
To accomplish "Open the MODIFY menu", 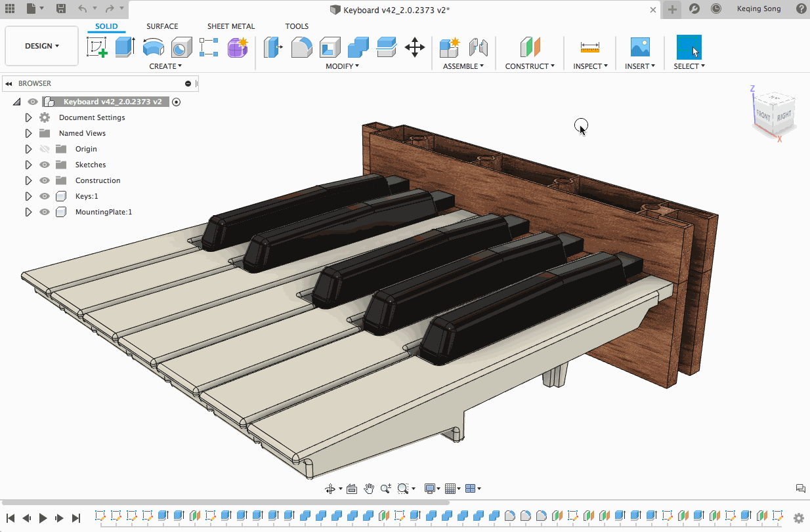I will click(342, 66).
